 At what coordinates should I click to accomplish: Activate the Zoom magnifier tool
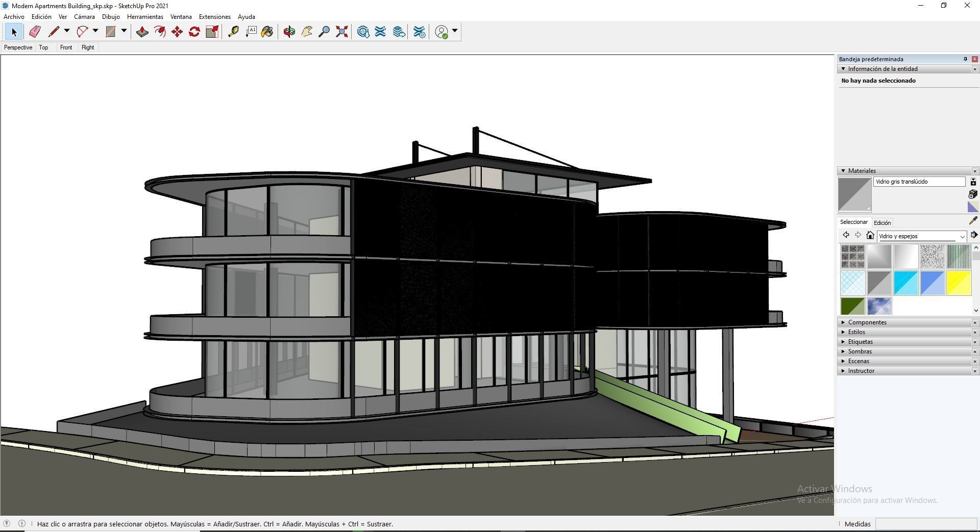tap(324, 32)
